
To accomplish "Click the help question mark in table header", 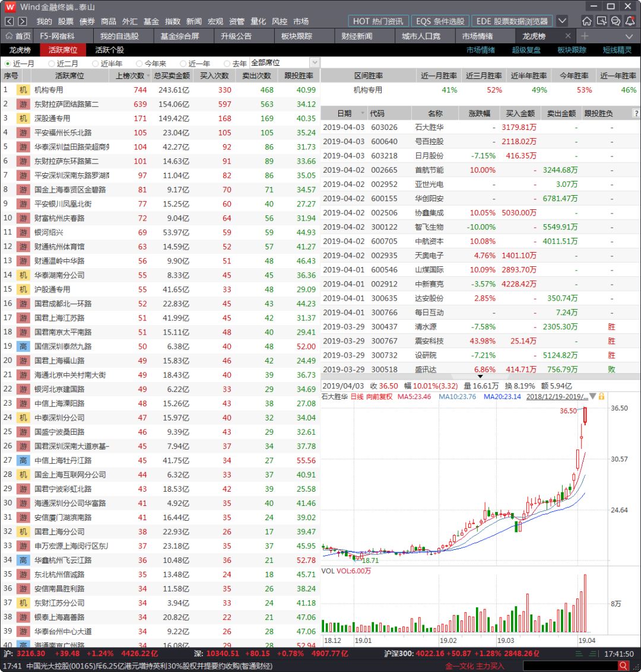I will pyautogui.click(x=636, y=113).
